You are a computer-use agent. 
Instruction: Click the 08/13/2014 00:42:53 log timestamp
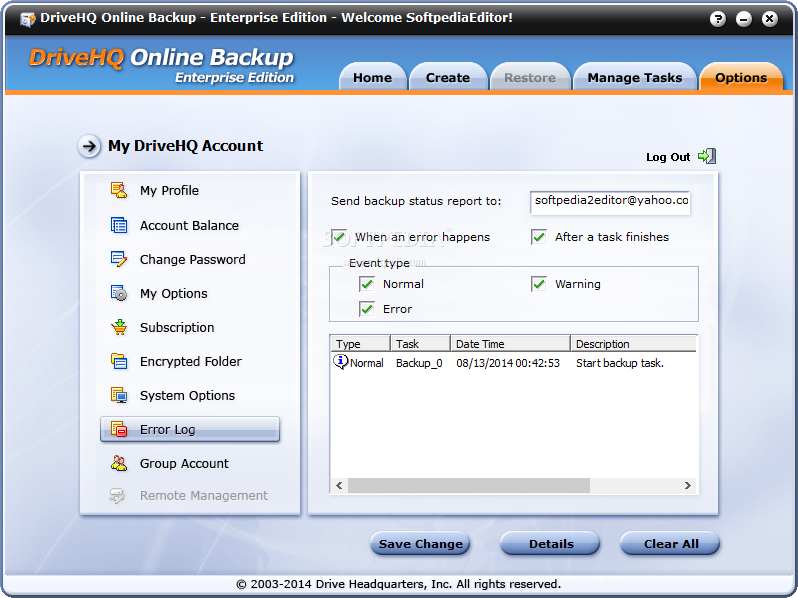pyautogui.click(x=507, y=363)
